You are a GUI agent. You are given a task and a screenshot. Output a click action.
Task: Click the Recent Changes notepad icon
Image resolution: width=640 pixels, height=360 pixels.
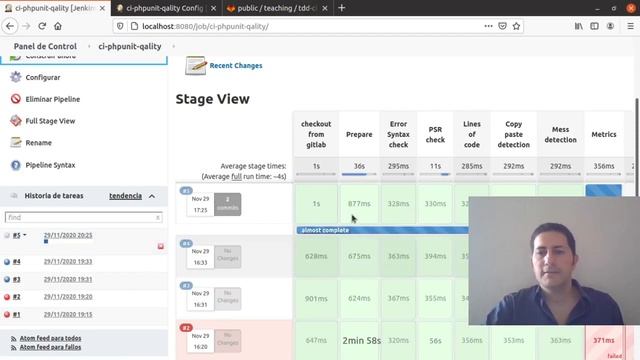coord(196,66)
